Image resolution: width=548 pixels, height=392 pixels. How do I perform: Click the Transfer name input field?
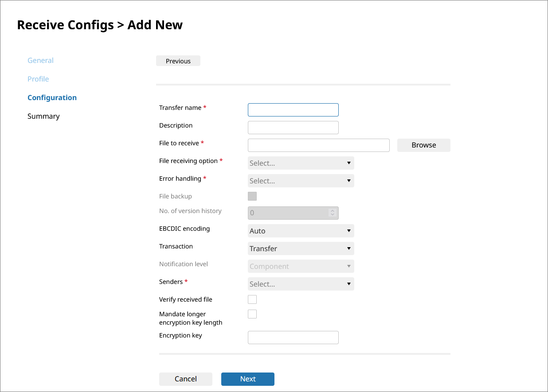pyautogui.click(x=293, y=110)
